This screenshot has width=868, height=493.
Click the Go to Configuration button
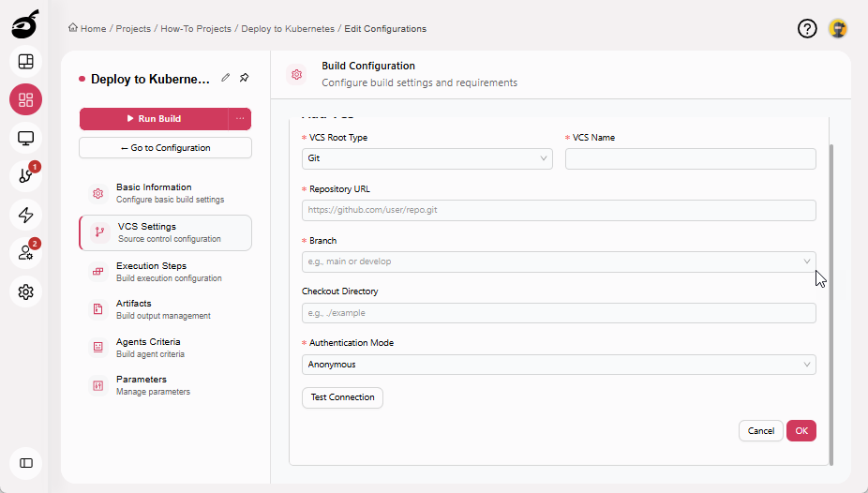pyautogui.click(x=166, y=148)
